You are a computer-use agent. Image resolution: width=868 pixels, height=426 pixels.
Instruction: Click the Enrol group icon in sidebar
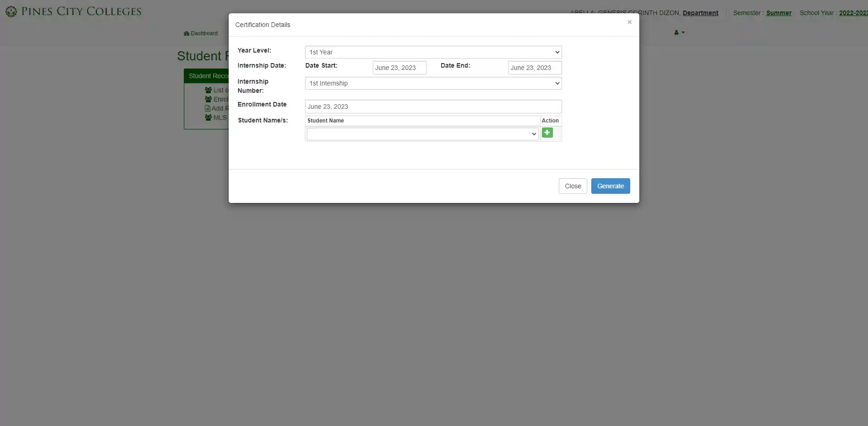click(208, 99)
